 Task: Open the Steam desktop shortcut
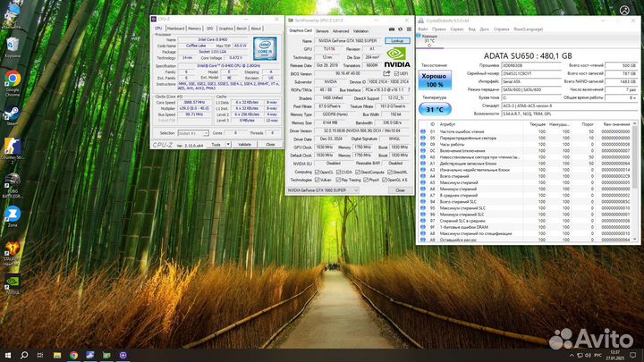pos(13,115)
